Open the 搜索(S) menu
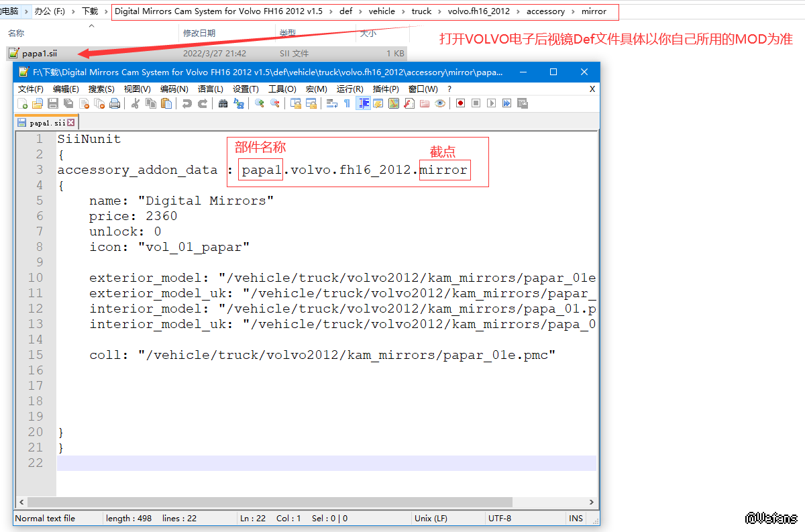This screenshot has width=805, height=532. click(101, 89)
